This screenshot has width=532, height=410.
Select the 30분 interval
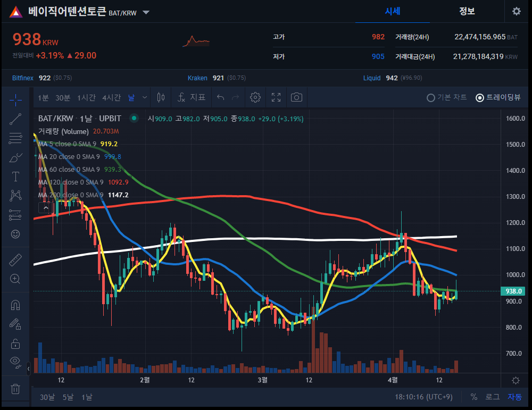(x=63, y=98)
